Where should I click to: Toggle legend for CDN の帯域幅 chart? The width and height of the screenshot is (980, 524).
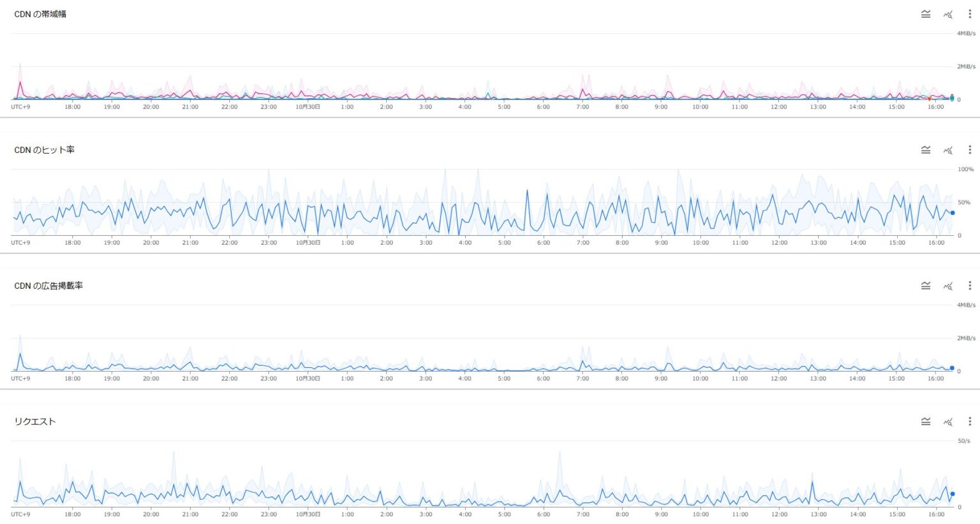pyautogui.click(x=926, y=14)
